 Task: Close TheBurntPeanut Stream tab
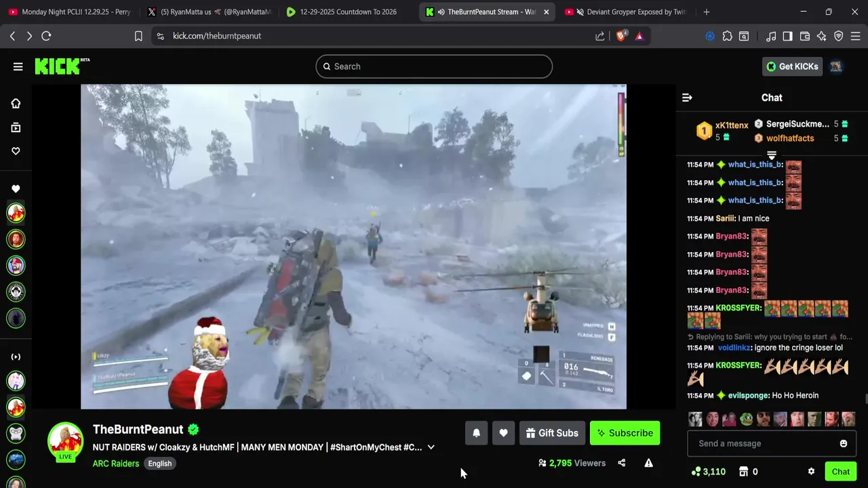coord(546,12)
